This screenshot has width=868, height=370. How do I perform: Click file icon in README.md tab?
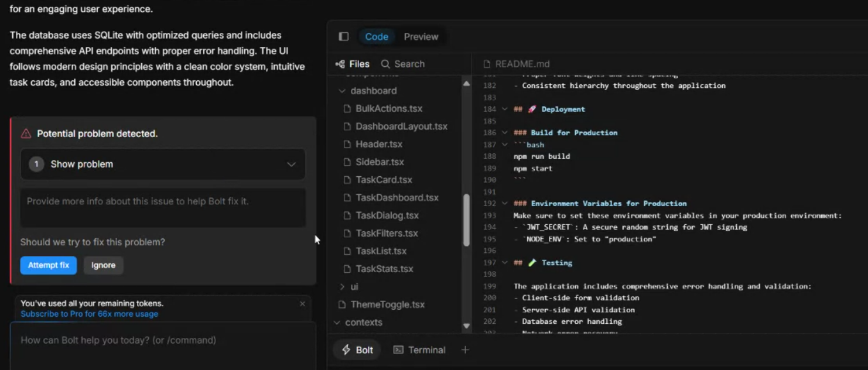tap(487, 64)
